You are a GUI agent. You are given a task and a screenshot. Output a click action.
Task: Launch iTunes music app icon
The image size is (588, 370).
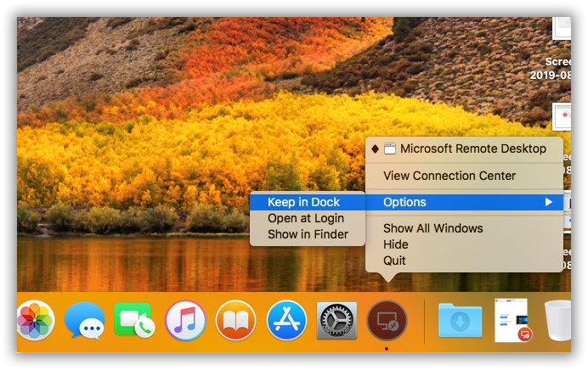coord(185,322)
